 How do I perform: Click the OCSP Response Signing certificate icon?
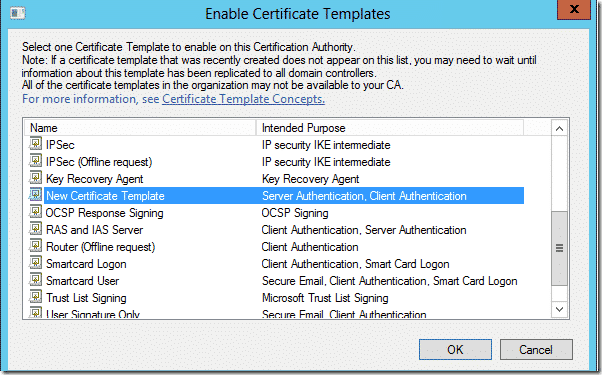[x=35, y=212]
